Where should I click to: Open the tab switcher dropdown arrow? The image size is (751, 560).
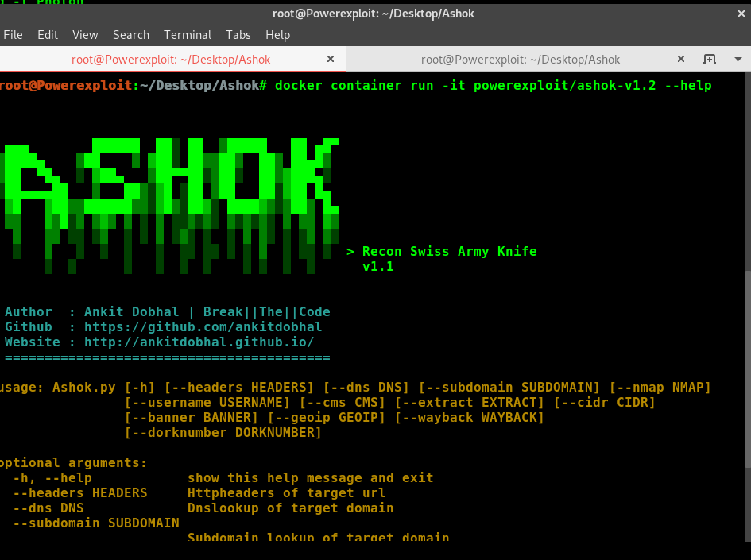coord(737,59)
